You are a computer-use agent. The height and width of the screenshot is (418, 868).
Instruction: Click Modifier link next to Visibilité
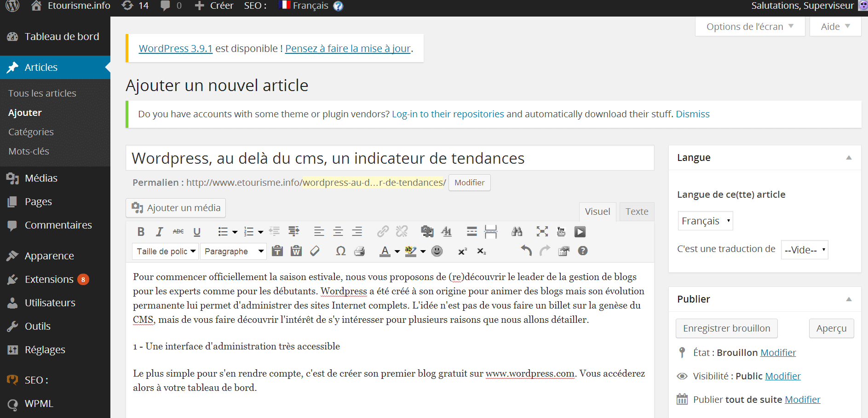pos(783,376)
